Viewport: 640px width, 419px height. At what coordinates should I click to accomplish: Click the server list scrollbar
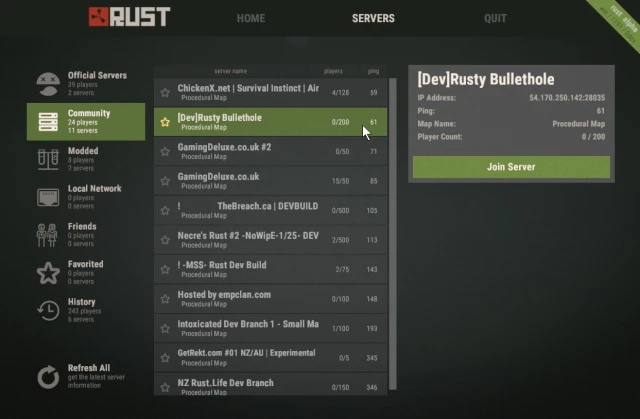point(393,234)
